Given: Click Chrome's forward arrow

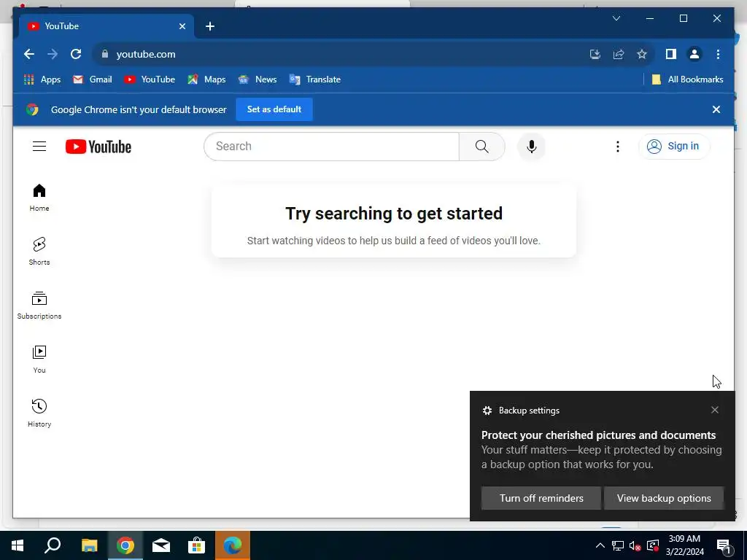Looking at the screenshot, I should point(53,54).
